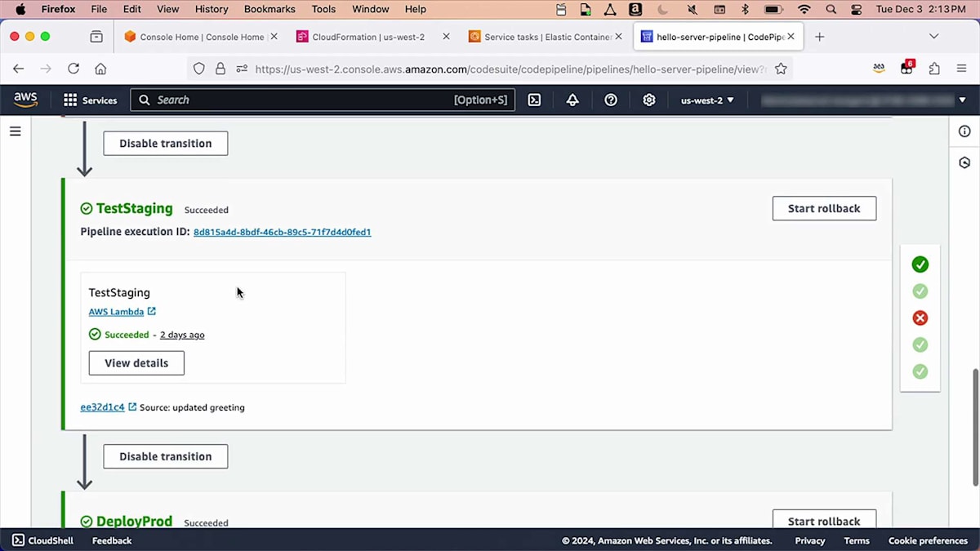The height and width of the screenshot is (551, 980).
Task: Start rollback for TestStaging stage
Action: click(824, 208)
